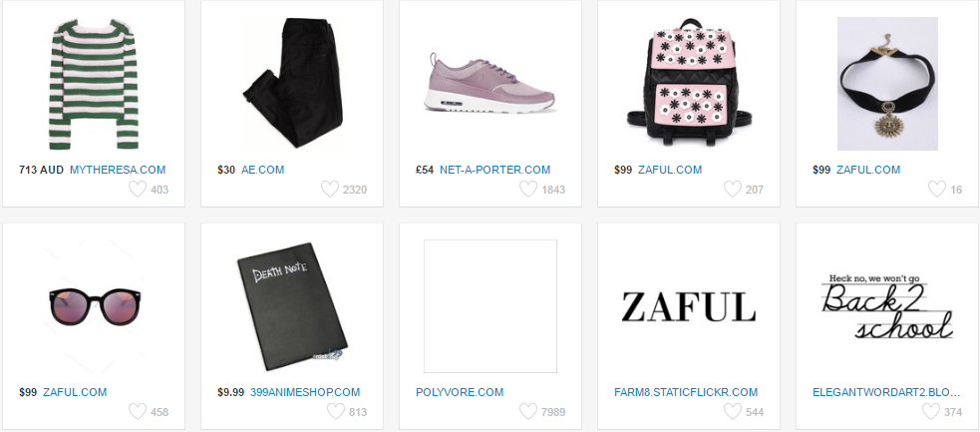Open the Death Note notebook image
This screenshot has height=432, width=980.
tap(292, 306)
